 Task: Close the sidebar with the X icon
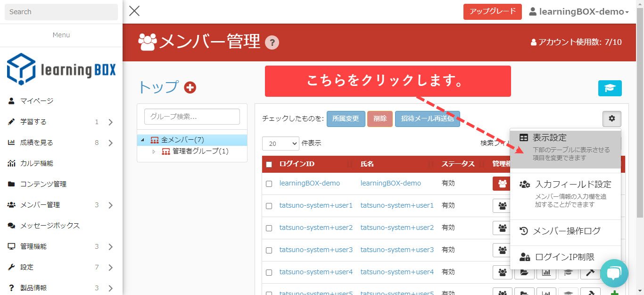pyautogui.click(x=134, y=11)
